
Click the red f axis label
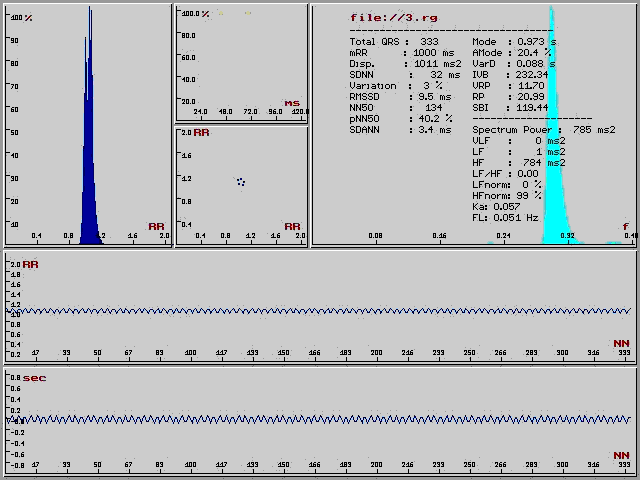[626, 227]
